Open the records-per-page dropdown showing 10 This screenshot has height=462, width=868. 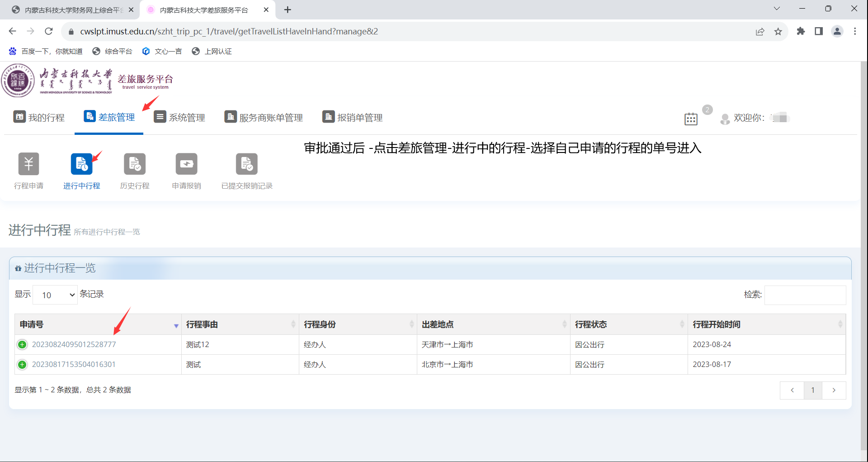tap(55, 295)
